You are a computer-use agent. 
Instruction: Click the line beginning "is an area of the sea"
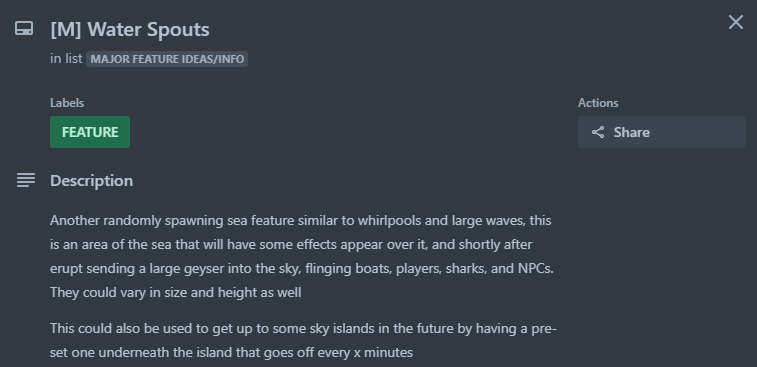click(291, 244)
